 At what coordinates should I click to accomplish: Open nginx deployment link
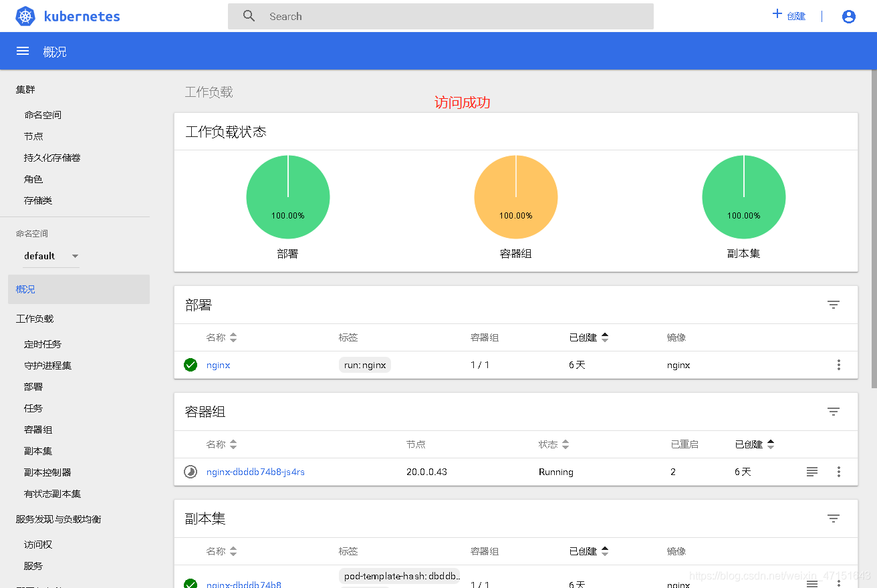[219, 365]
